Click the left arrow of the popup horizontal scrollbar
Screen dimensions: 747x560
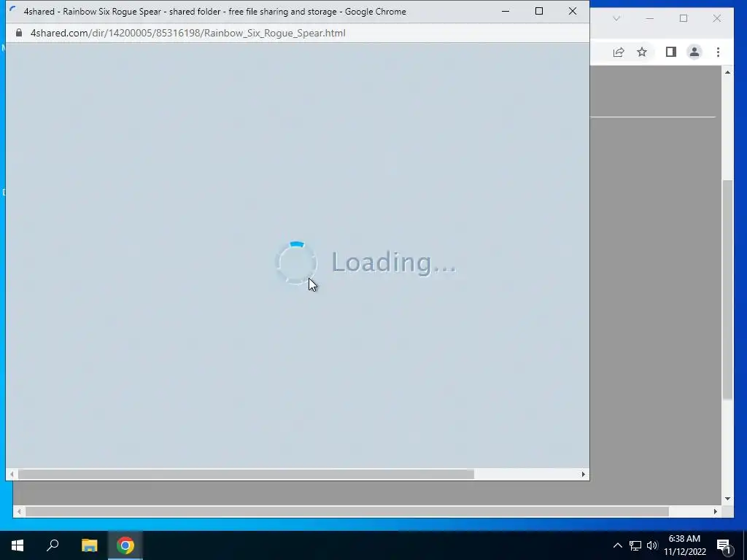12,474
